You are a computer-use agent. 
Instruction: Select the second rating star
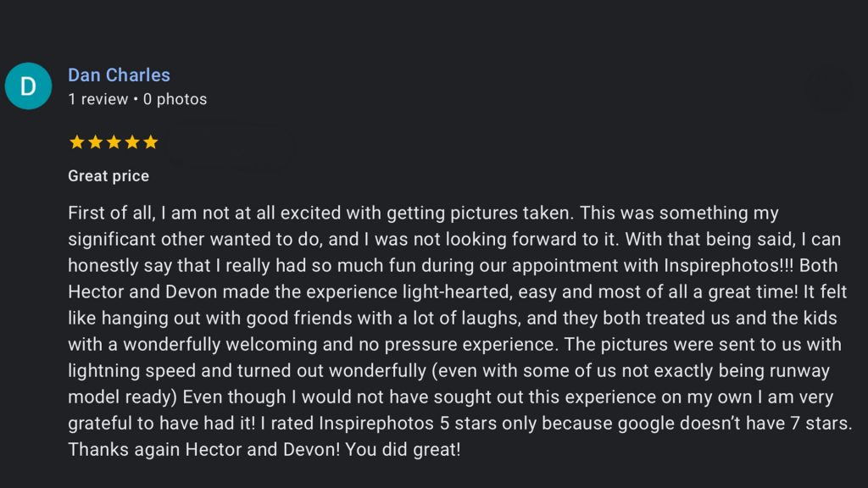click(x=95, y=141)
